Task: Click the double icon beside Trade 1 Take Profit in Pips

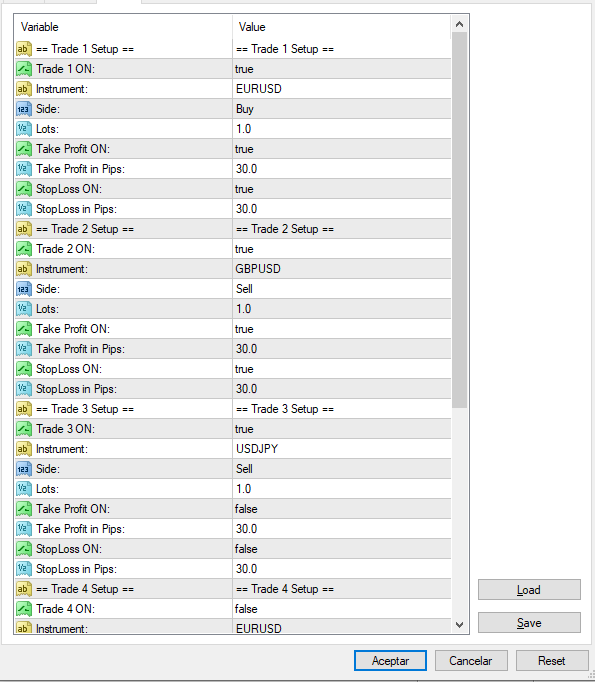Action: 24,169
